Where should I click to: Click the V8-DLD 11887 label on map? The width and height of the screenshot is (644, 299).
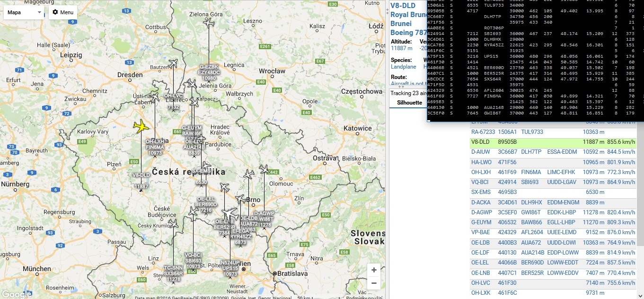coord(141,181)
